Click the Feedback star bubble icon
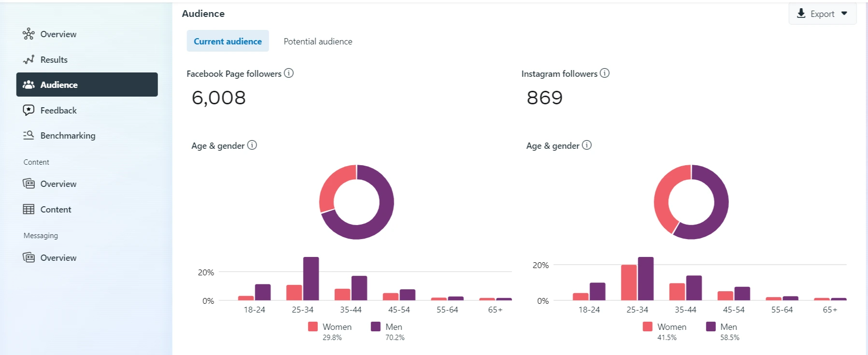Image resolution: width=868 pixels, height=355 pixels. pos(28,110)
